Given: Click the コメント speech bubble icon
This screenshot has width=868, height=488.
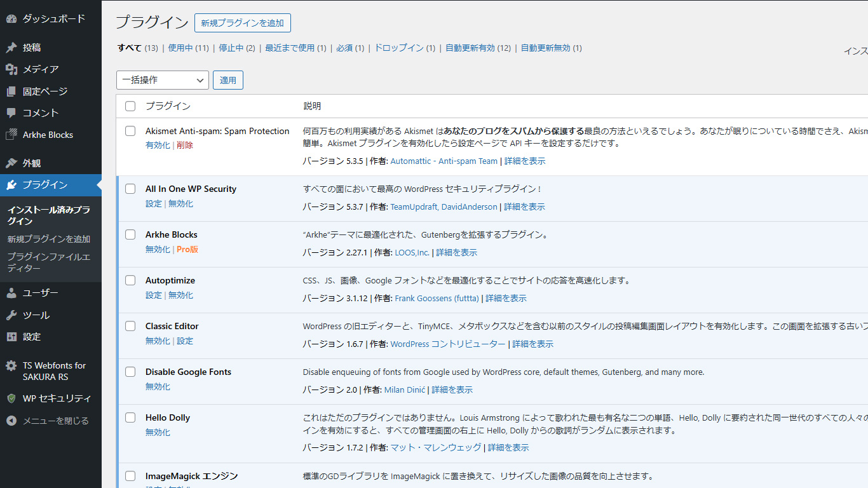Looking at the screenshot, I should pos(11,113).
